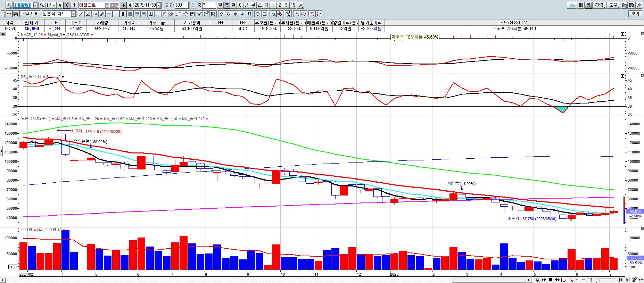Viewport: 644px width, 283px height.
Task: Click the zoom in plus icon
Action: pyautogui.click(x=577, y=280)
